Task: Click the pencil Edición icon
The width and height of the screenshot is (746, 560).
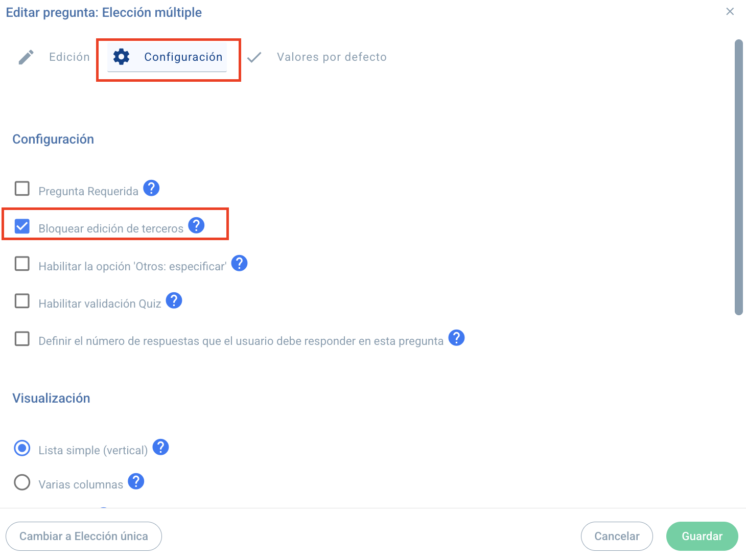Action: tap(26, 57)
